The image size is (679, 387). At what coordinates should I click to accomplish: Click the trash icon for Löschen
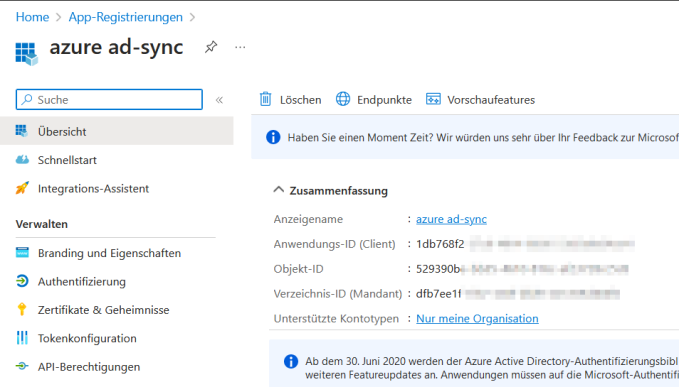coord(265,99)
